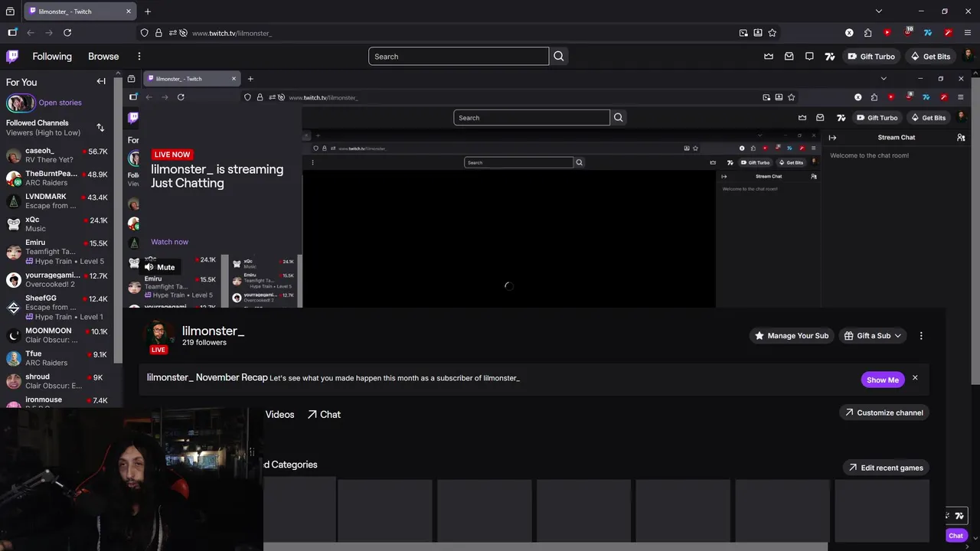
Task: Open the Browse tab
Action: [103, 56]
